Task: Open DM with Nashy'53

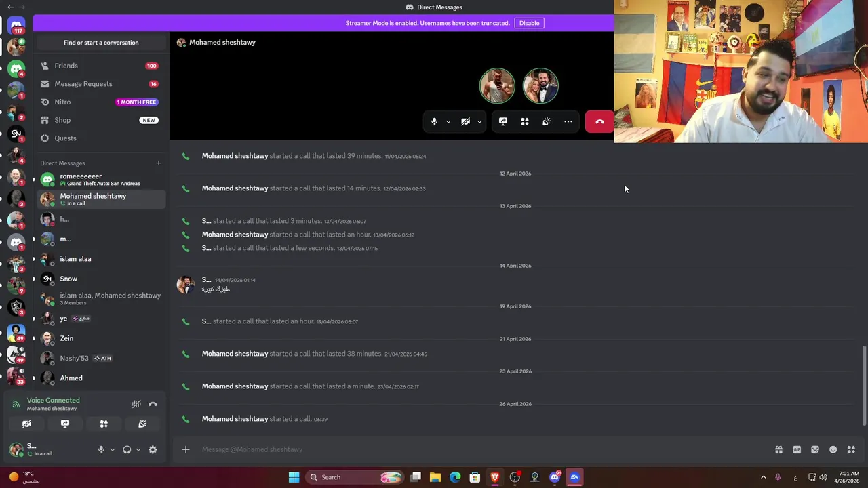Action: (x=100, y=358)
